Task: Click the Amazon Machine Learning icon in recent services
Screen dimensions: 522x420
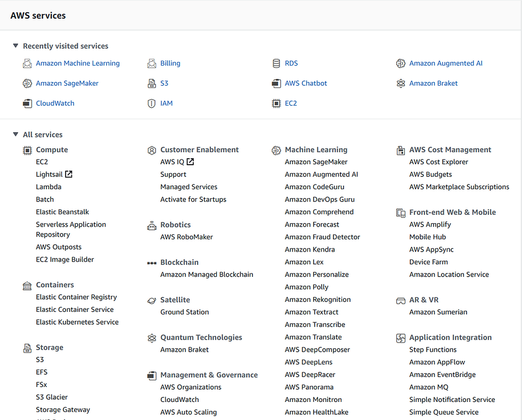Action: pyautogui.click(x=27, y=63)
